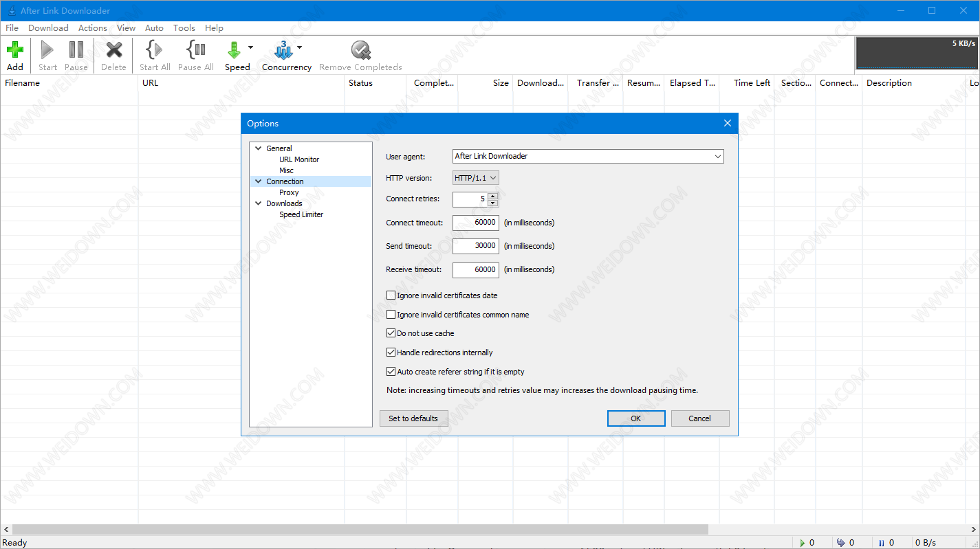Open the Auto menu
Screen dimensions: 980x549
(x=155, y=28)
